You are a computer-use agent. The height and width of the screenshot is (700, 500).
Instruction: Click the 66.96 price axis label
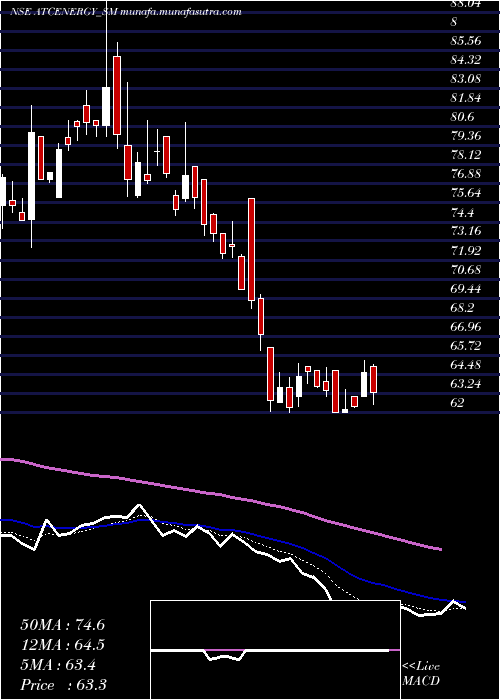[x=466, y=327]
